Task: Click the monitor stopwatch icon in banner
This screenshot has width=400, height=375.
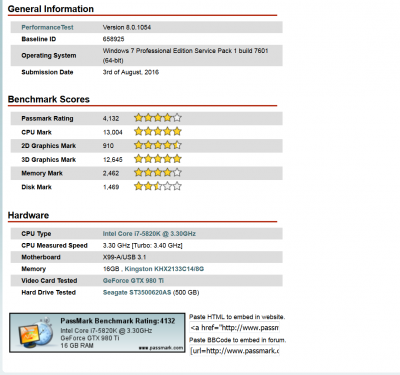Action: pyautogui.click(x=35, y=333)
